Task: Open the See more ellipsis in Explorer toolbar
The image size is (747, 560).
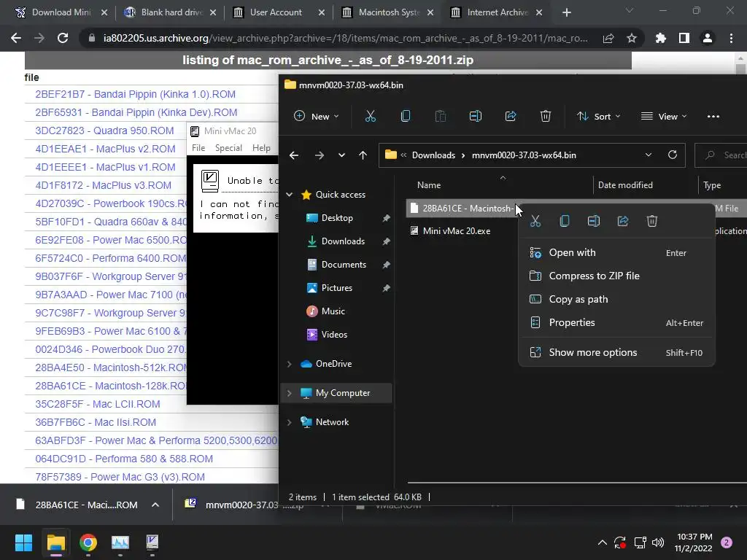Action: click(x=713, y=116)
